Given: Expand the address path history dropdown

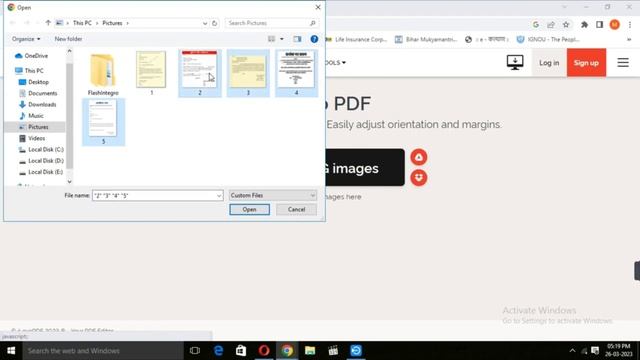Looking at the screenshot, I should click(x=205, y=23).
